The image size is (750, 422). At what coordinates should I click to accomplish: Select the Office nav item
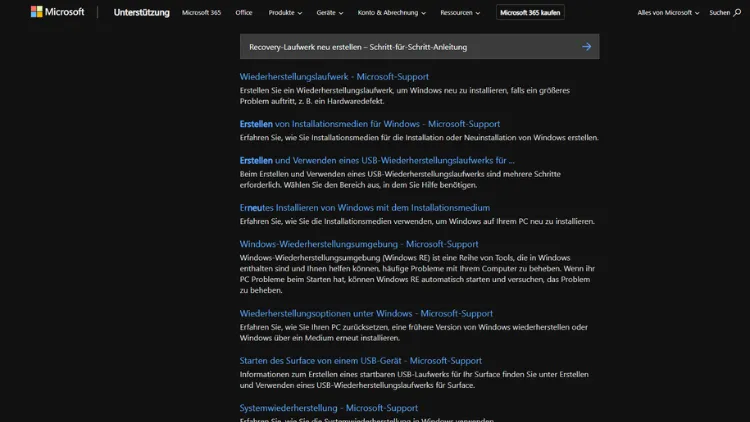(x=243, y=13)
